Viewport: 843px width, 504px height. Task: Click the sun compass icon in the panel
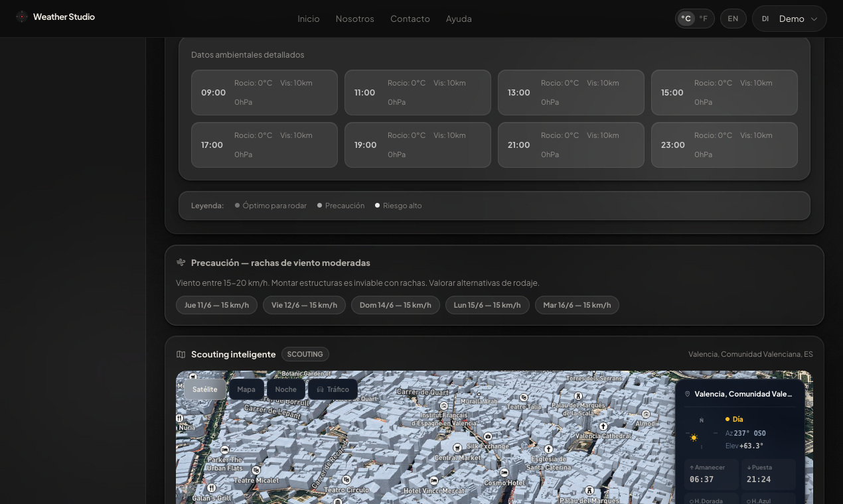(694, 438)
